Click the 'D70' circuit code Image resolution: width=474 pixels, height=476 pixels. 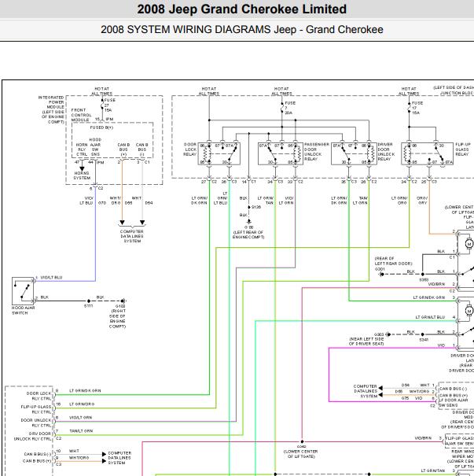tap(102, 203)
